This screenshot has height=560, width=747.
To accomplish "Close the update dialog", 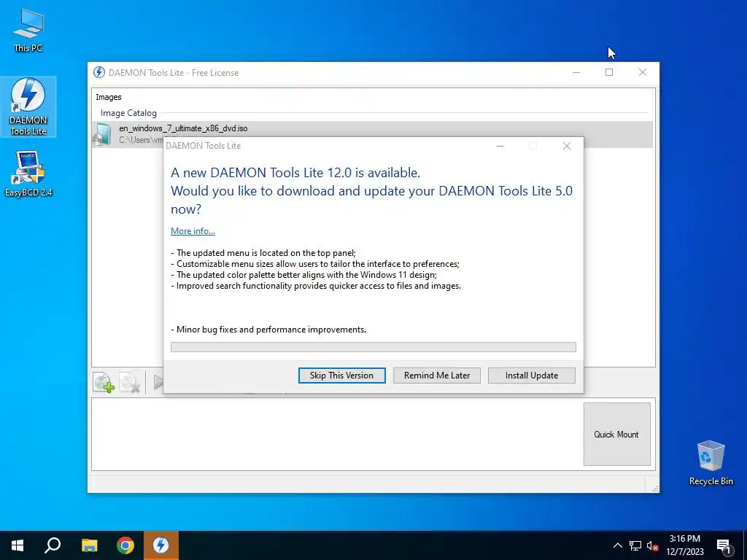I will 566,146.
